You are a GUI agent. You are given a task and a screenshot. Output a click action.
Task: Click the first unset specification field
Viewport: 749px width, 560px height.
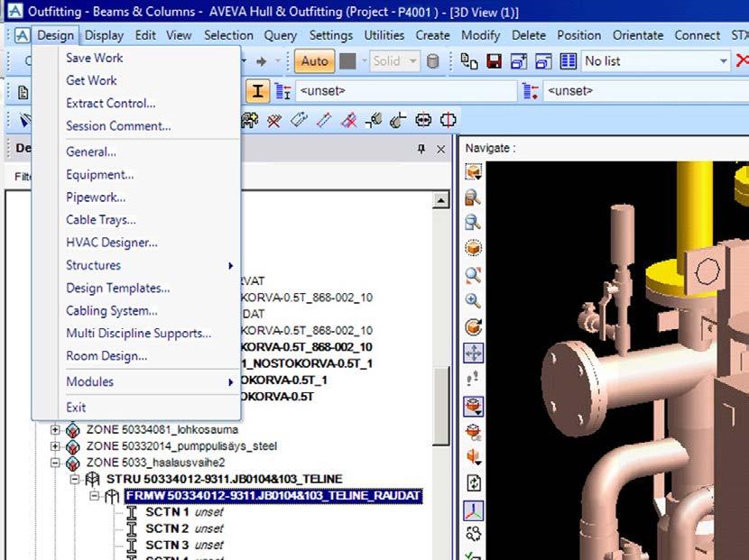(x=406, y=91)
